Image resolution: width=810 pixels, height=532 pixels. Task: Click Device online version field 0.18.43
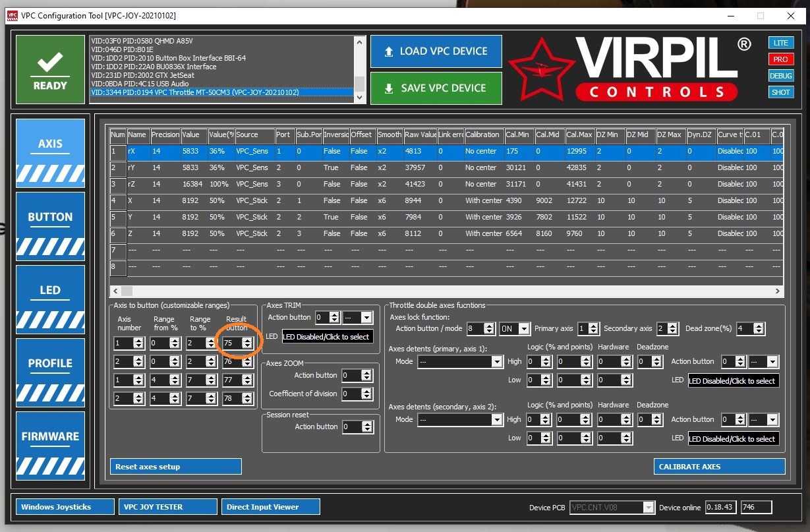721,507
